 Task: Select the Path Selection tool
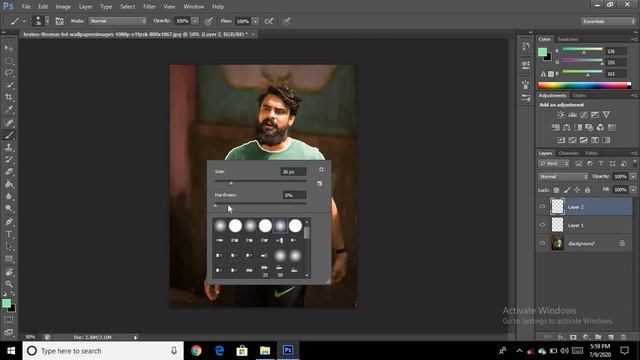[x=9, y=247]
